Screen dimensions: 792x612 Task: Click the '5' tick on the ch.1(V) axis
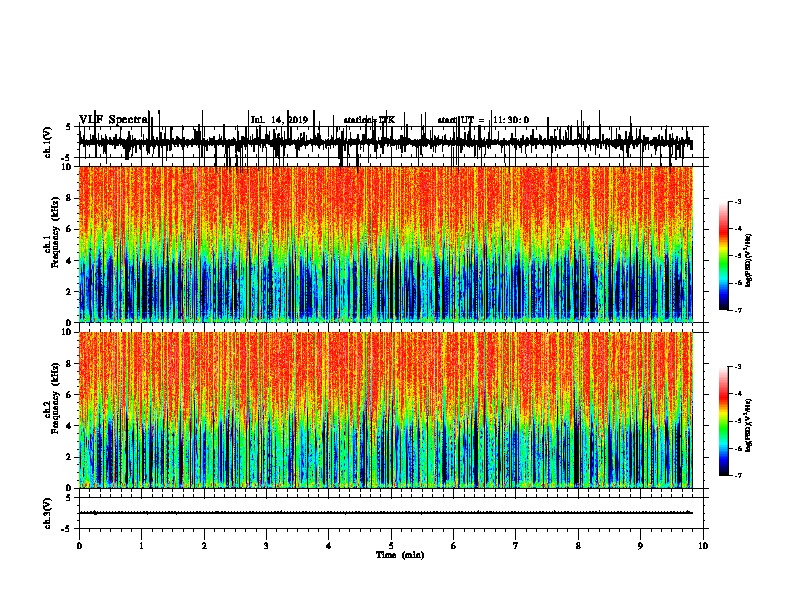coord(68,127)
